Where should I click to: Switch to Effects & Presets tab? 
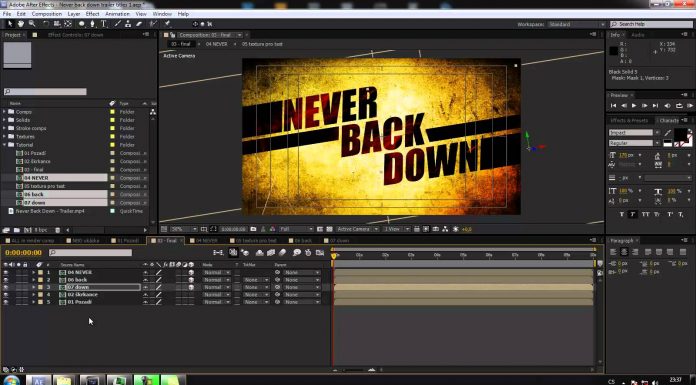pos(629,120)
